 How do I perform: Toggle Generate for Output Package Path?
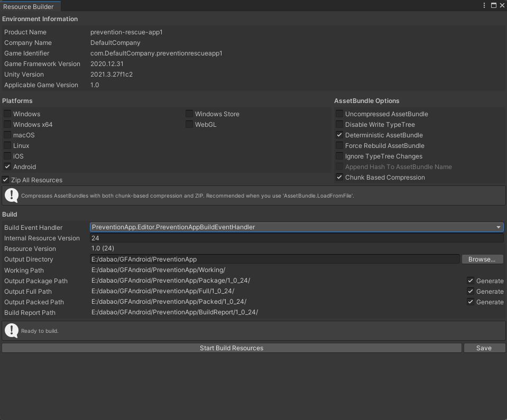pos(470,281)
